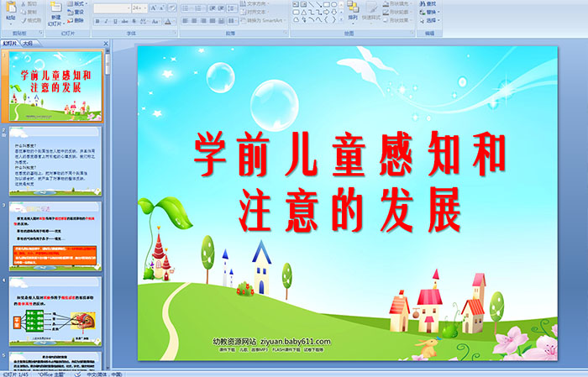Click the numbered list icon

click(198, 8)
